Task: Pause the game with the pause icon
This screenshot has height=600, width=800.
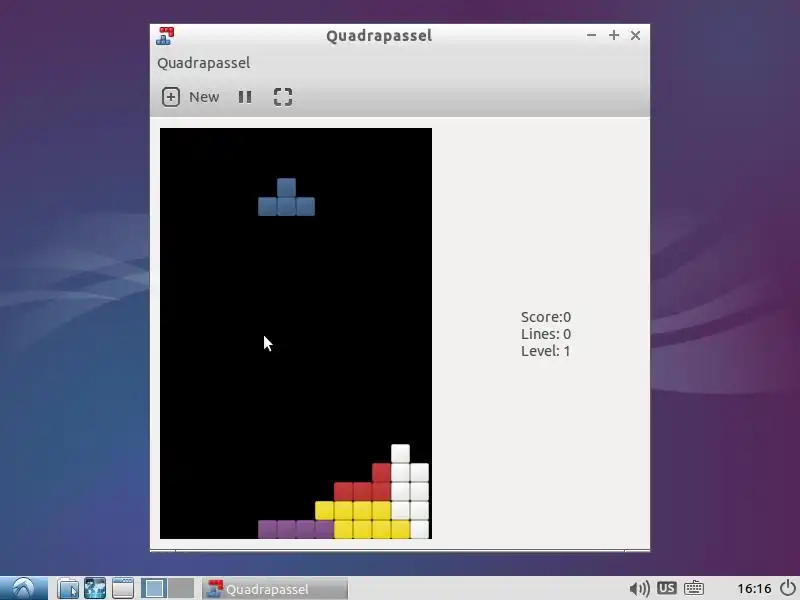Action: [245, 97]
